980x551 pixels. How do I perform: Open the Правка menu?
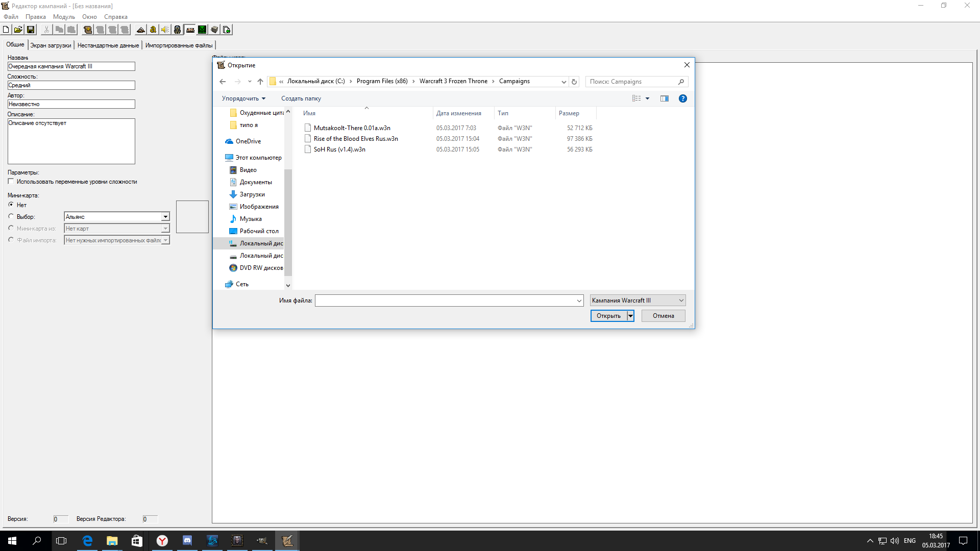36,17
